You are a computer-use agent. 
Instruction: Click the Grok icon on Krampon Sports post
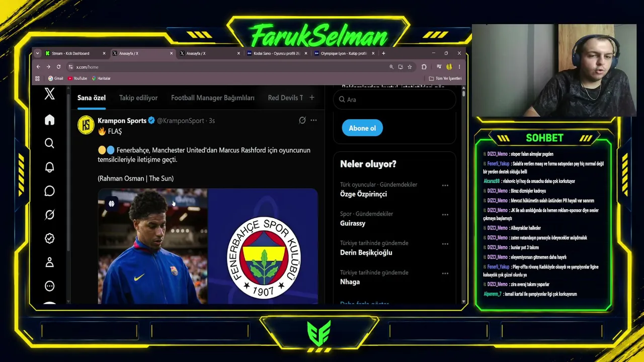click(x=302, y=121)
